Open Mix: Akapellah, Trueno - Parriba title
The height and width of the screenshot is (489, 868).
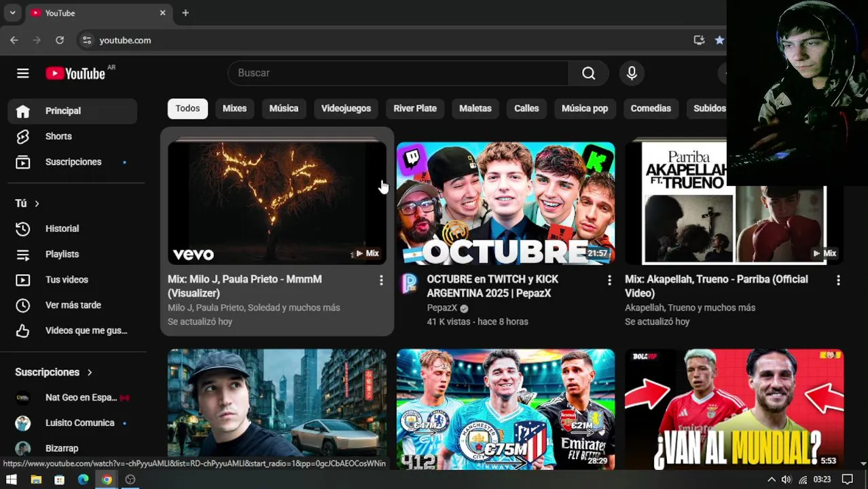click(716, 286)
